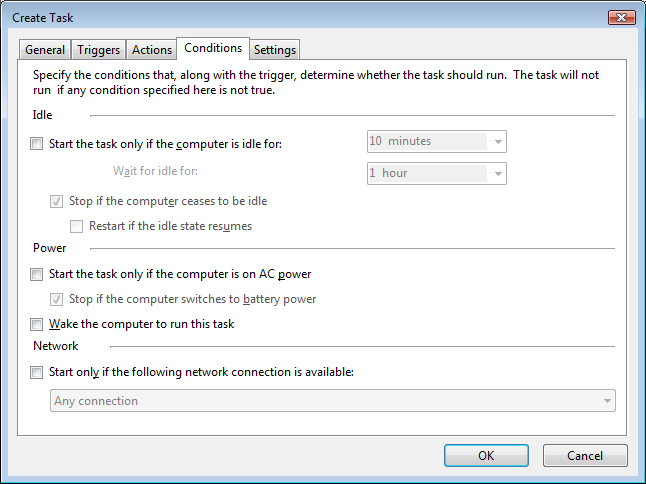The height and width of the screenshot is (484, 646).
Task: Expand the 1 hour wait for idle dropdown
Action: 437,173
